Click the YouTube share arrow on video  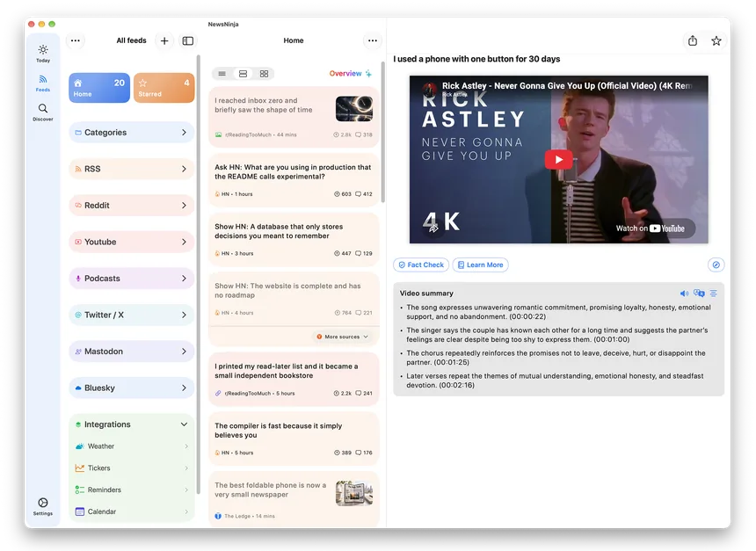433,228
